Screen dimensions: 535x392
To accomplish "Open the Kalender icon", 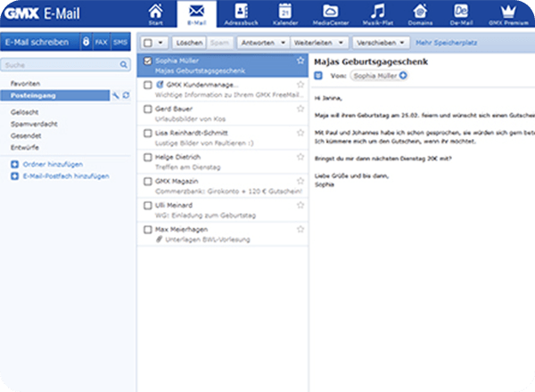I will (285, 13).
